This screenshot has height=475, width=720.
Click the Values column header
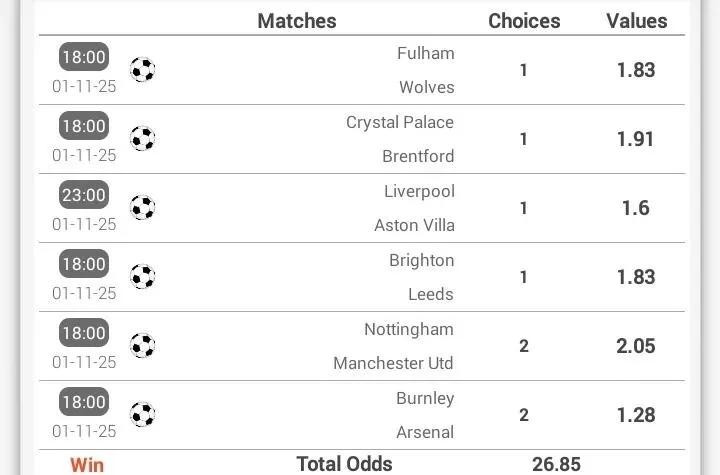click(x=636, y=21)
